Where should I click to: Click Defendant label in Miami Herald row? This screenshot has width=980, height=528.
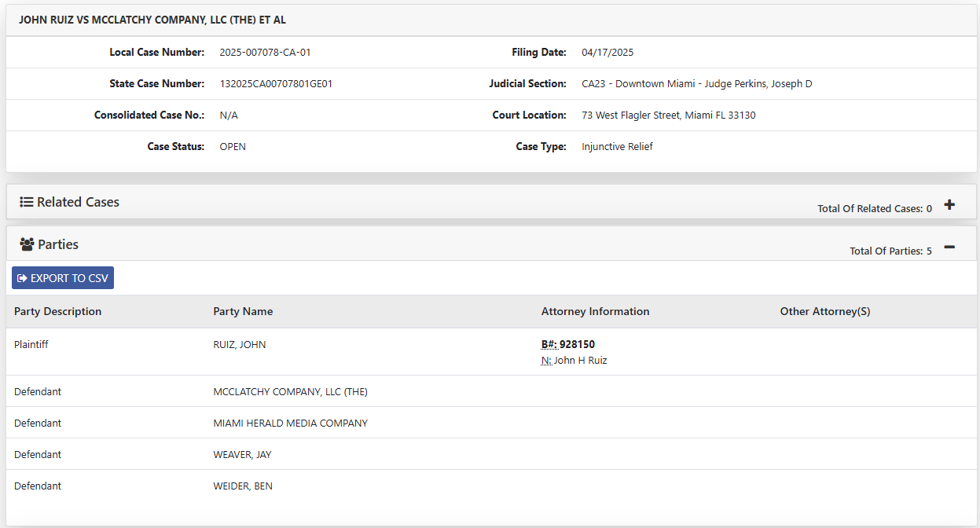click(38, 423)
